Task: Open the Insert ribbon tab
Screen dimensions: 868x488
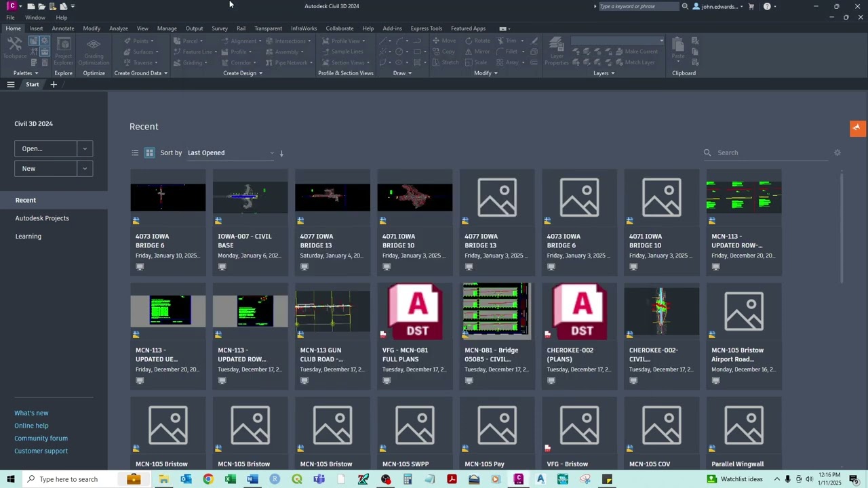Action: [36, 28]
